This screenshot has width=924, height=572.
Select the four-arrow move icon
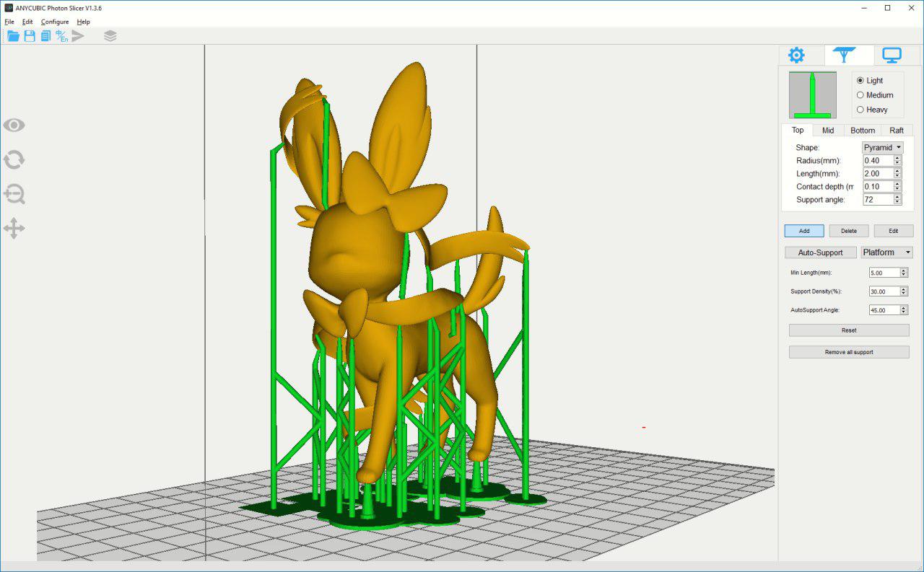(x=14, y=229)
